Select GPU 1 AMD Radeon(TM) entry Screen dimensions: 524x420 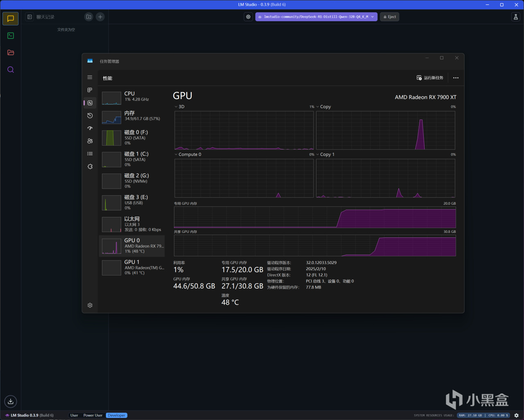click(x=132, y=268)
